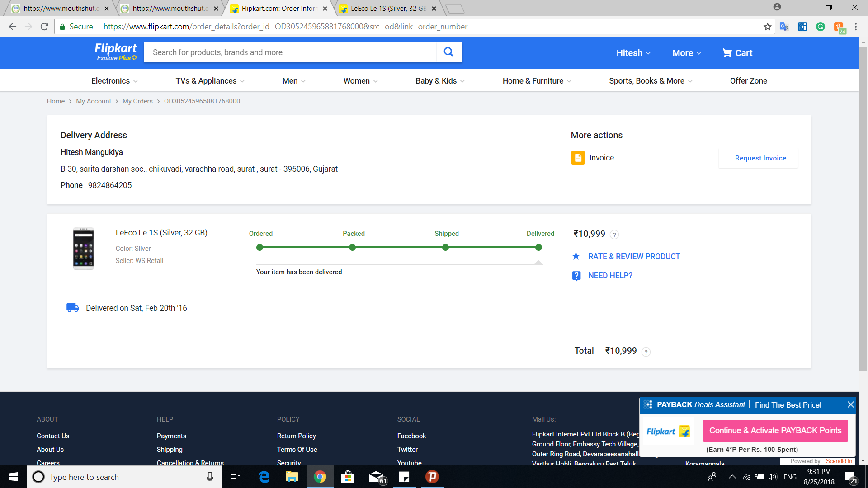Open the Mail app on the taskbar
Screen dimensions: 868x488
tap(377, 477)
